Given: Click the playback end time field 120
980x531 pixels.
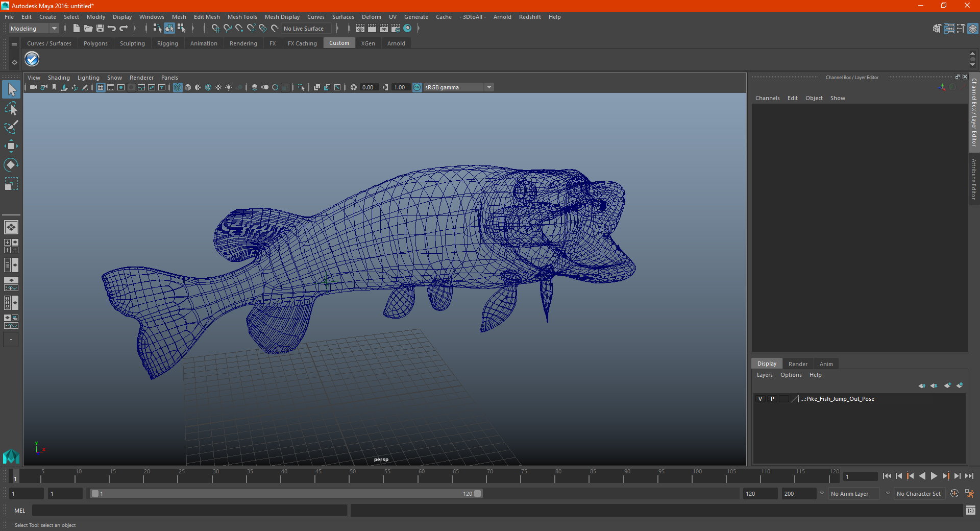Looking at the screenshot, I should 759,494.
